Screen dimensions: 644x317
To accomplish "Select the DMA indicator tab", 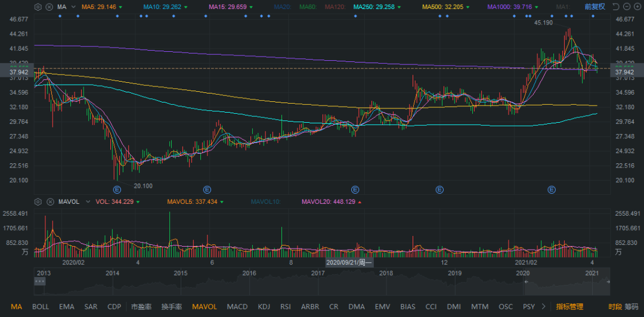I will point(357,307).
